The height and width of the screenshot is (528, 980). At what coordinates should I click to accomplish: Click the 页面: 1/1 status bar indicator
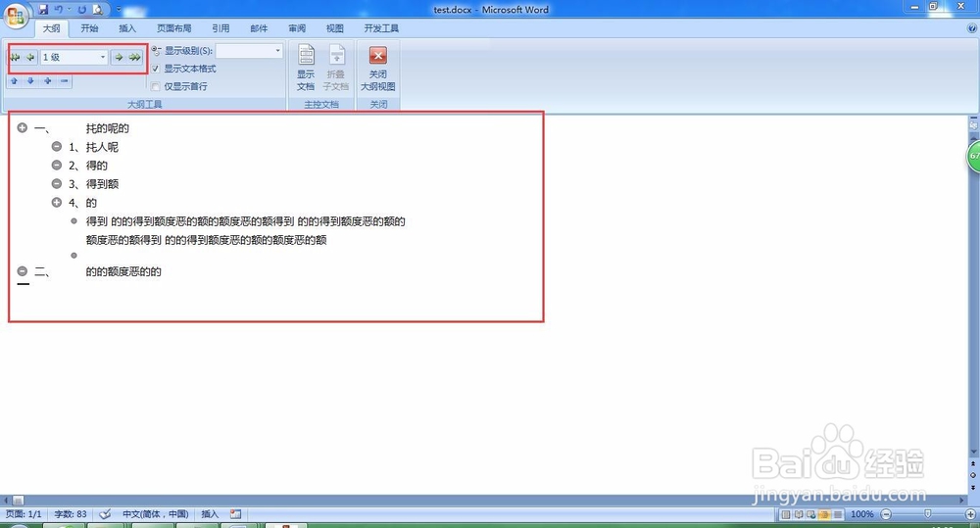tap(24, 513)
